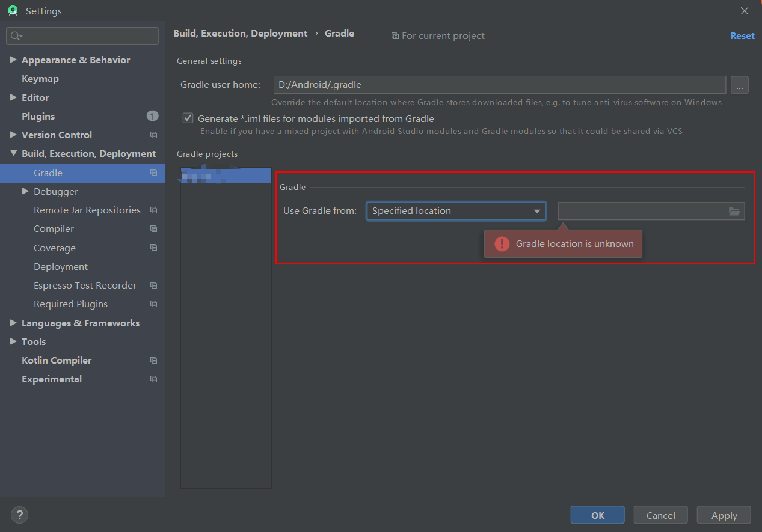This screenshot has width=762, height=532.
Task: Click the empty Gradle location path field
Action: (x=651, y=211)
